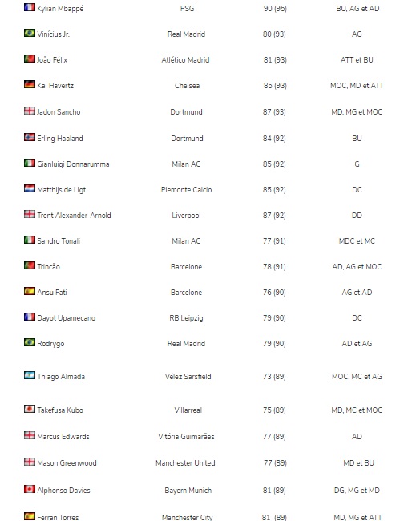
Task: Click the German flag beside Kai Havertz
Action: pos(30,84)
